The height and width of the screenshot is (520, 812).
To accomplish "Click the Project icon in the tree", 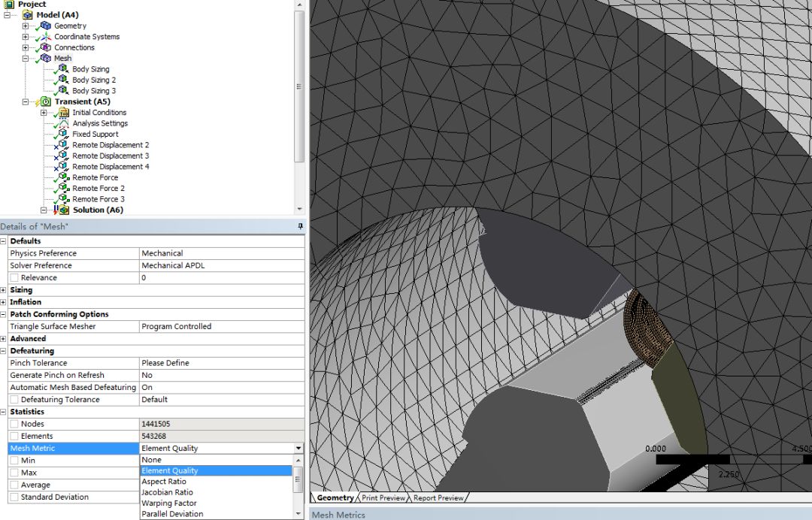I will coord(9,5).
